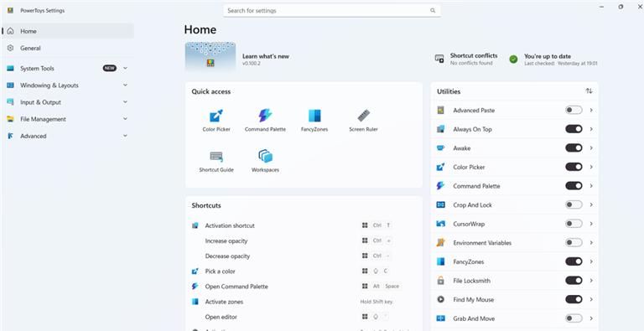This screenshot has height=331, width=644.
Task: Click the FancyZones icon in Utilities list
Action: (441, 261)
